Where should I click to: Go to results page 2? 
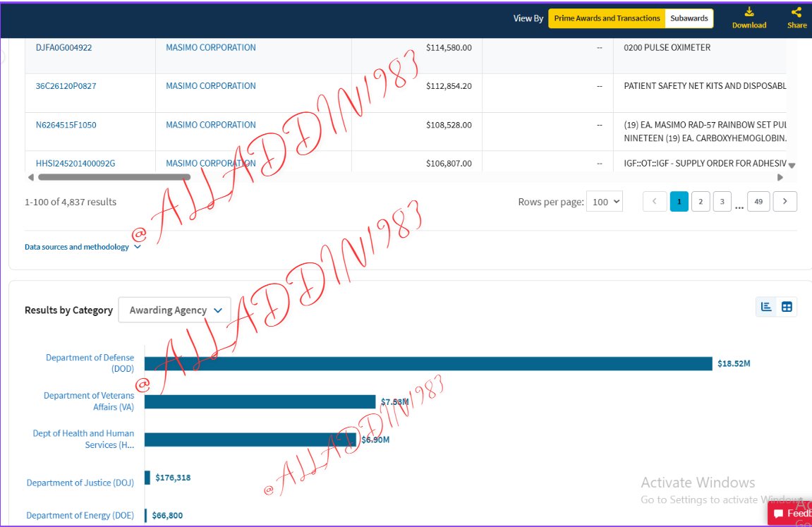click(x=701, y=201)
